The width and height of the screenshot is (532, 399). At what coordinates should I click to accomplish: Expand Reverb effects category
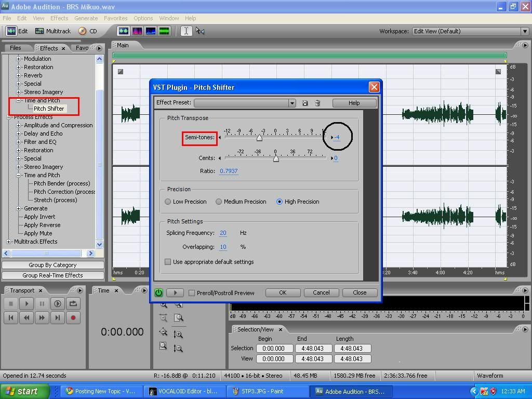coord(19,75)
